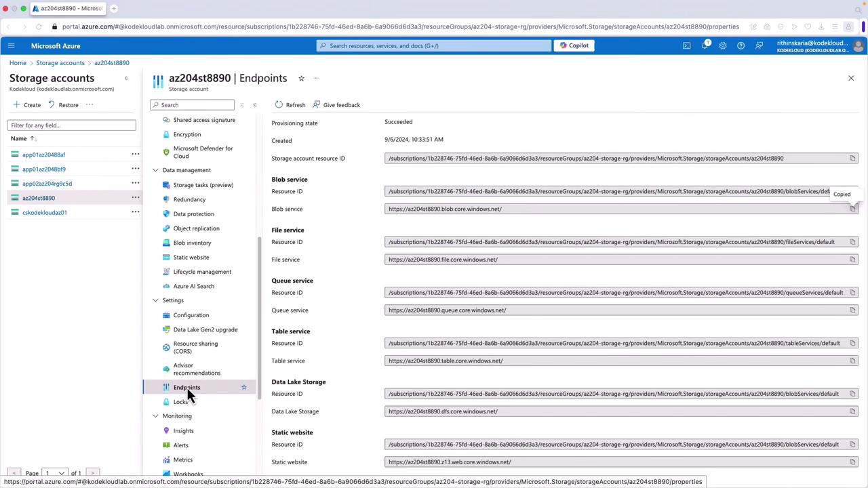Click the top bar feedback icon
The height and width of the screenshot is (488, 868).
click(759, 46)
